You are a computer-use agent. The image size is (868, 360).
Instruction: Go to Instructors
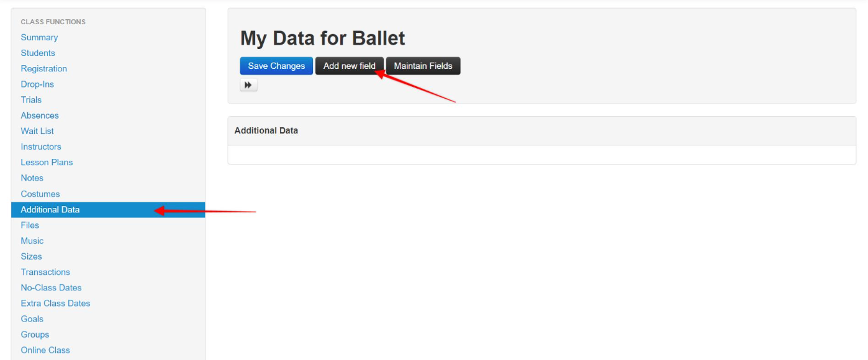pyautogui.click(x=41, y=146)
